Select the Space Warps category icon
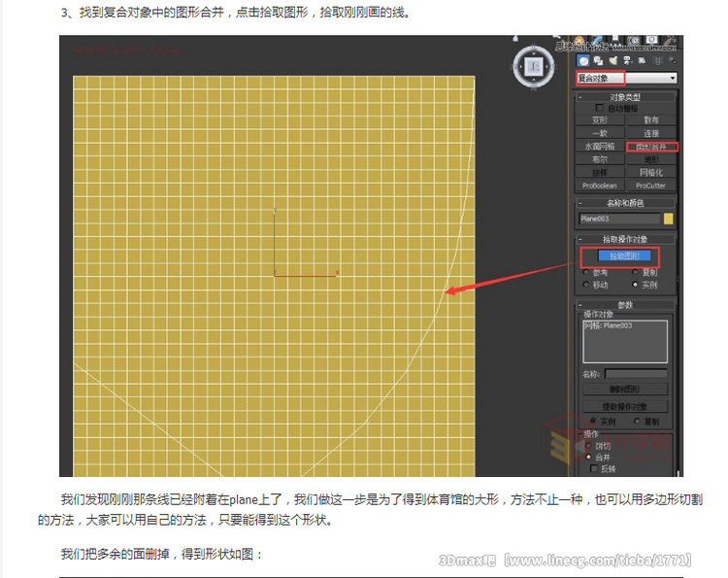 [657, 61]
